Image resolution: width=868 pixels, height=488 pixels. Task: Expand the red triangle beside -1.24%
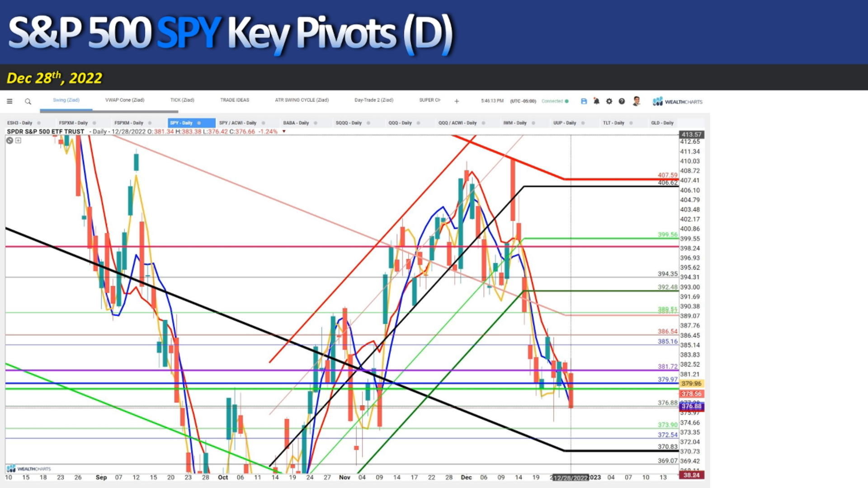tap(284, 131)
